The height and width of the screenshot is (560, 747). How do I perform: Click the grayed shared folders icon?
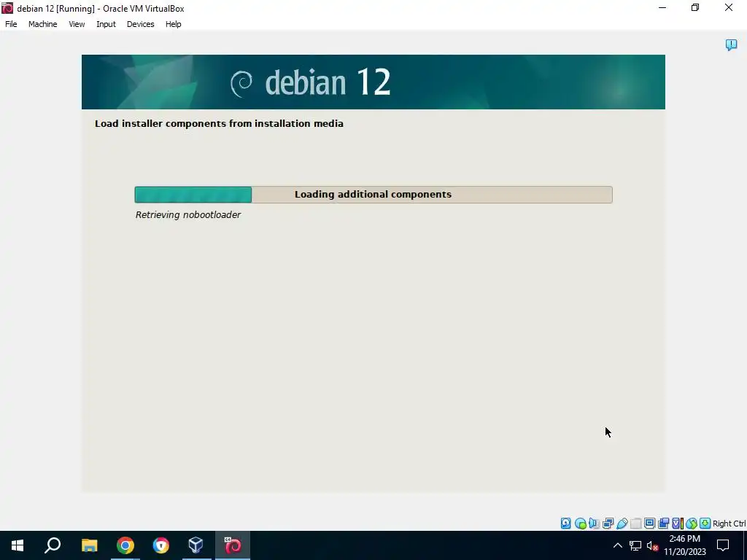pyautogui.click(x=635, y=524)
